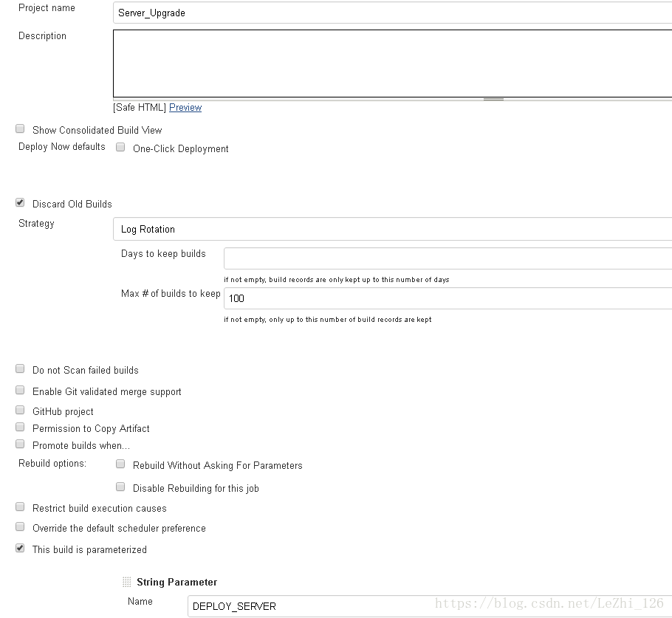Check Override the default scheduler preference

pos(20,526)
